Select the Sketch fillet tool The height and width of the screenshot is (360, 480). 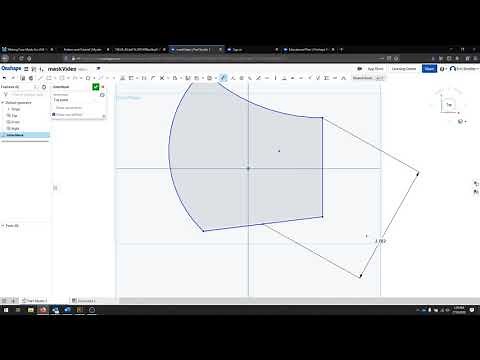point(153,78)
